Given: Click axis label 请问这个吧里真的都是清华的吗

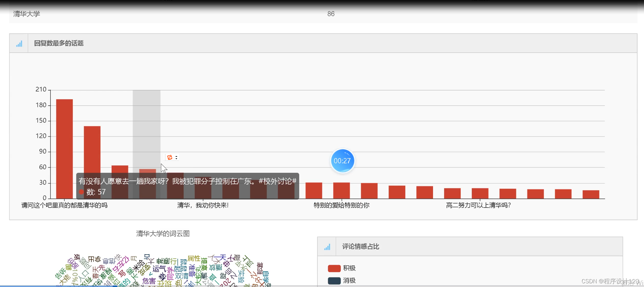Looking at the screenshot, I should [x=65, y=205].
